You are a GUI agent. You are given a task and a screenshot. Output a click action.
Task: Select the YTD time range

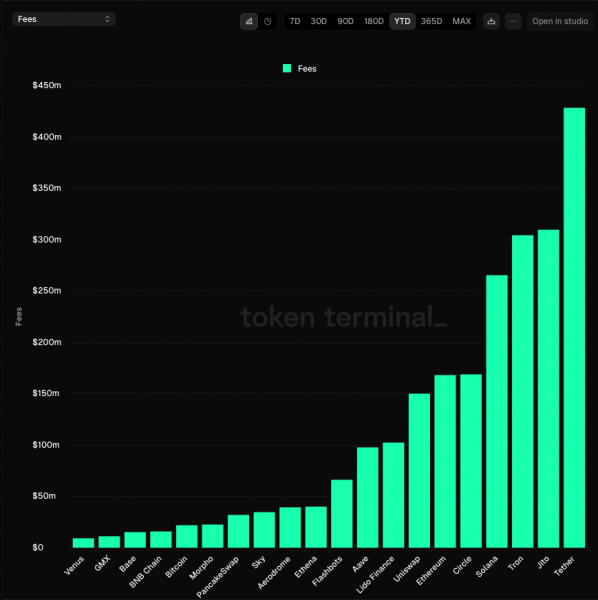pos(402,21)
